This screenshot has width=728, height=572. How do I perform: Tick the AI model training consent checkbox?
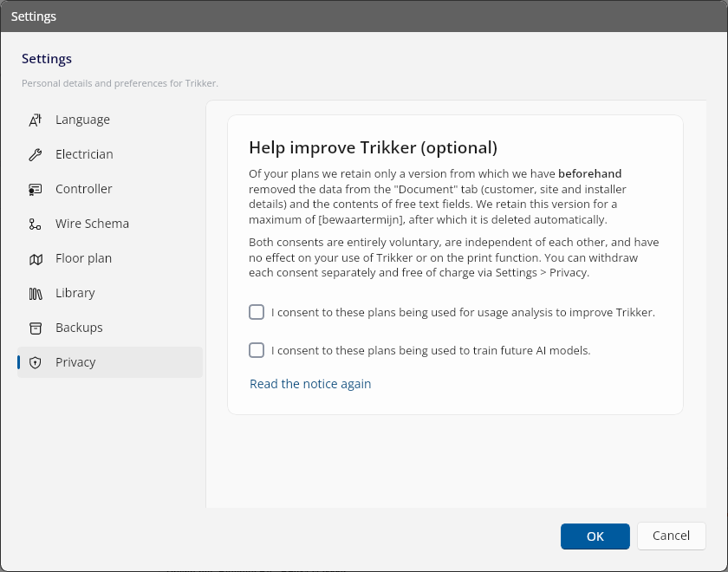pyautogui.click(x=257, y=350)
